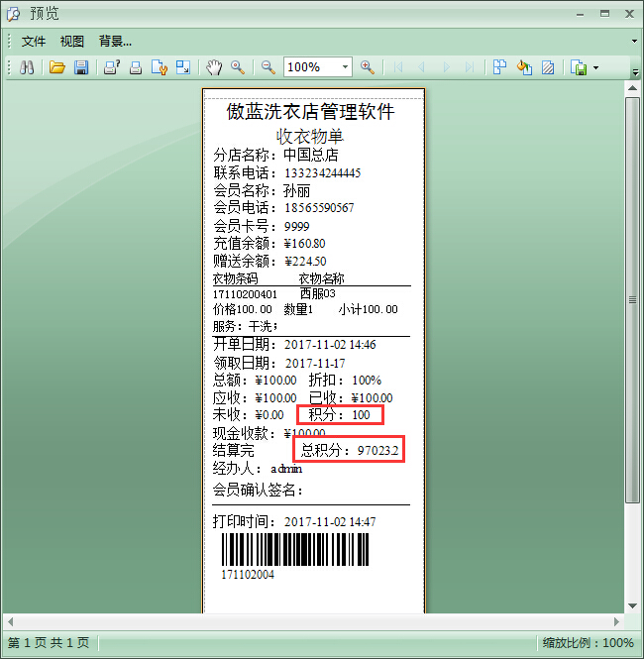Screen dimensions: 644x659
Task: Click garment name 西服03
Action: 317,293
